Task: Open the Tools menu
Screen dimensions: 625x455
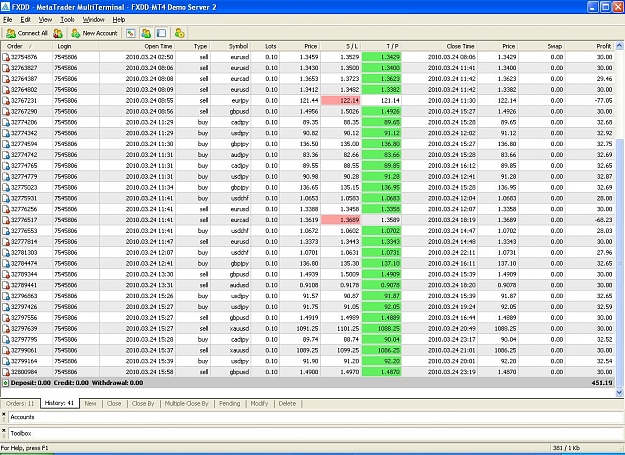Action: [x=67, y=20]
